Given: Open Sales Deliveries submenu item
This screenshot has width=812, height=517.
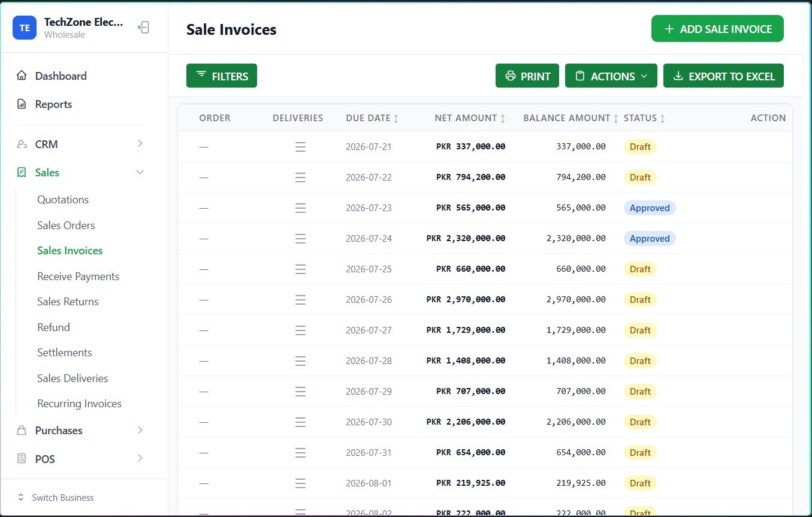Looking at the screenshot, I should [x=73, y=378].
